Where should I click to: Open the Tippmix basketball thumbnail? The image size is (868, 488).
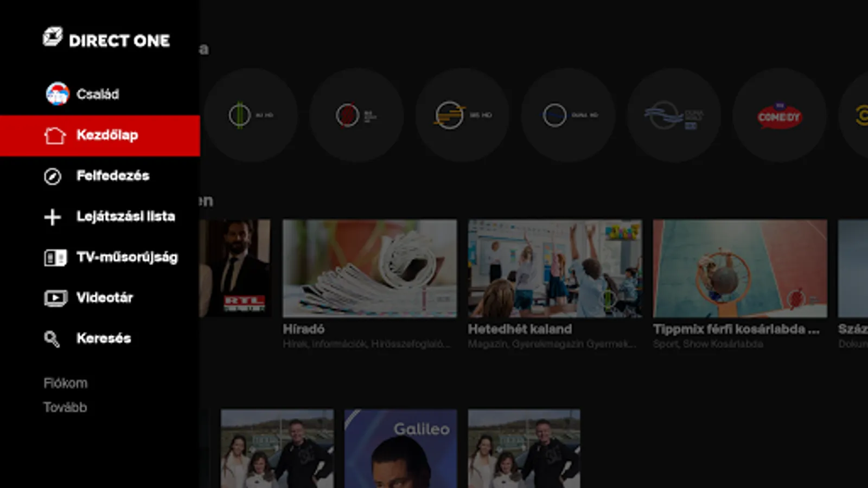pyautogui.click(x=740, y=268)
